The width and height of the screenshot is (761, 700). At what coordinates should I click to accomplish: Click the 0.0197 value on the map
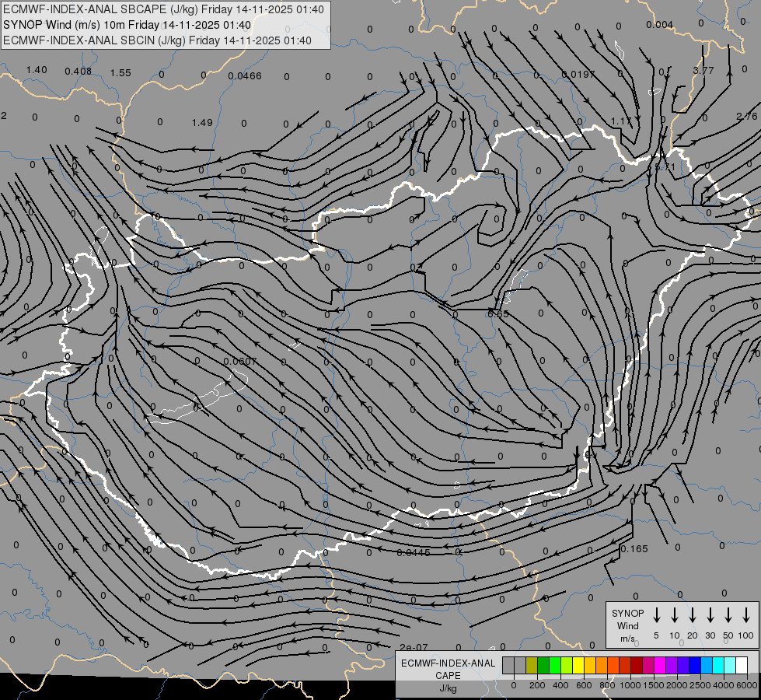click(x=578, y=75)
